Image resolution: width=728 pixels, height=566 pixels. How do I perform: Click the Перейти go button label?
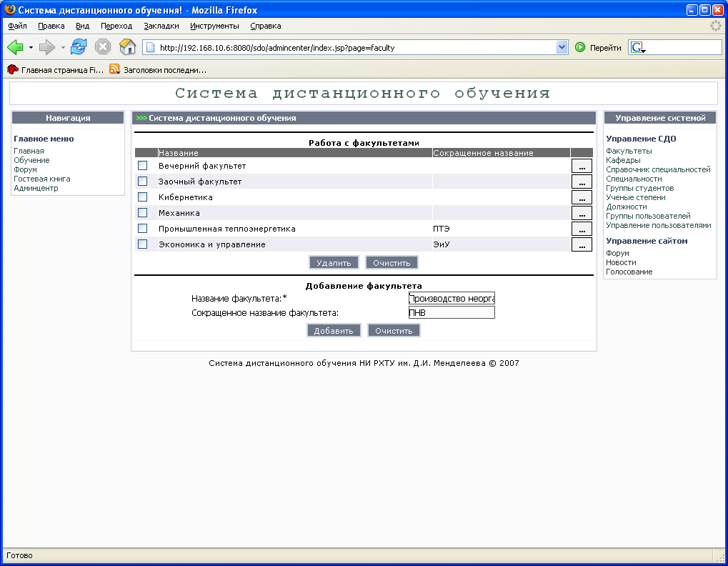pyautogui.click(x=605, y=47)
